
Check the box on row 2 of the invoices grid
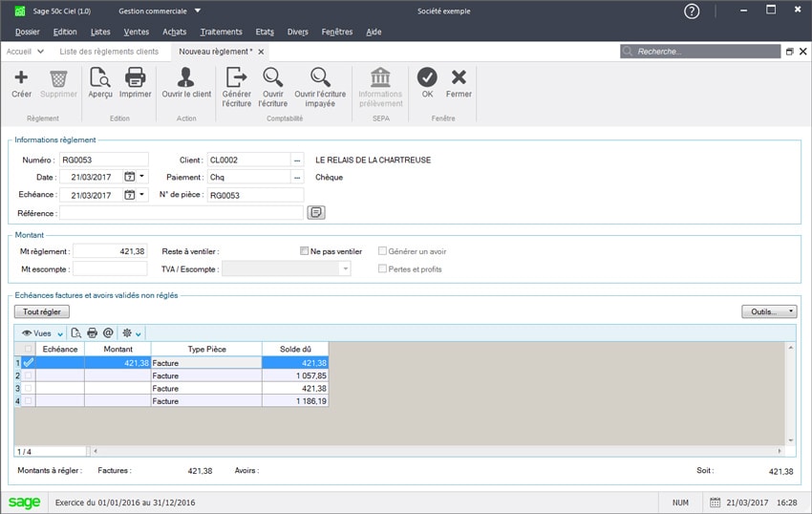(x=28, y=375)
